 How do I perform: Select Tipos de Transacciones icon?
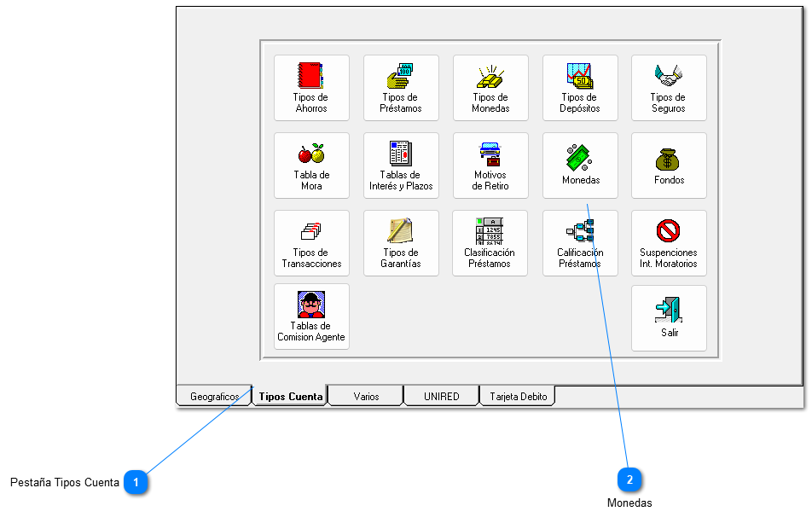tap(311, 243)
